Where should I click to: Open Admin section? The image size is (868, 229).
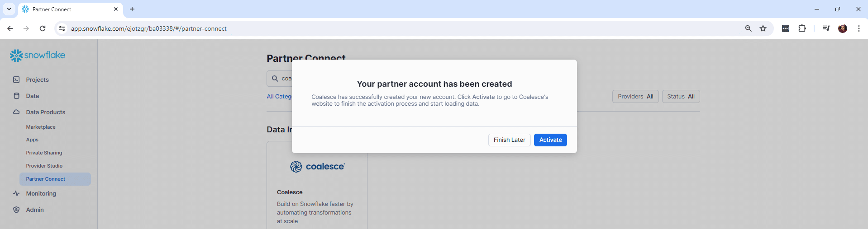(35, 210)
